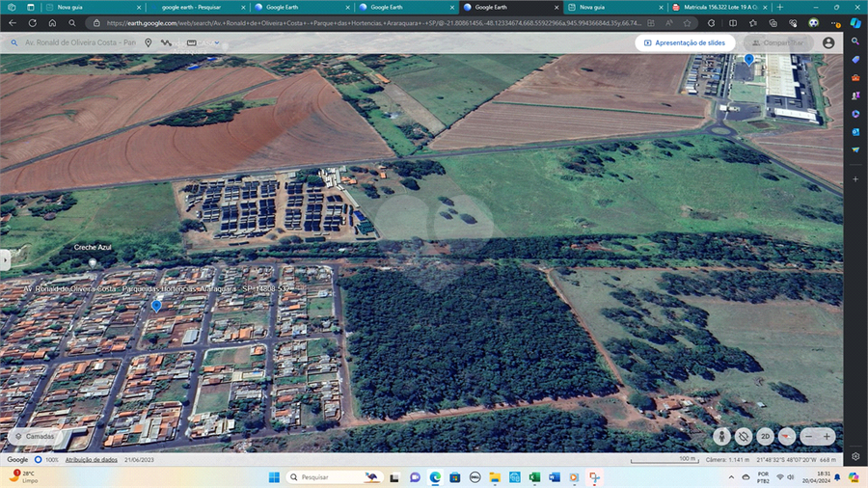Click the Apresentação de slides button
This screenshot has height=488, width=868.
click(683, 42)
